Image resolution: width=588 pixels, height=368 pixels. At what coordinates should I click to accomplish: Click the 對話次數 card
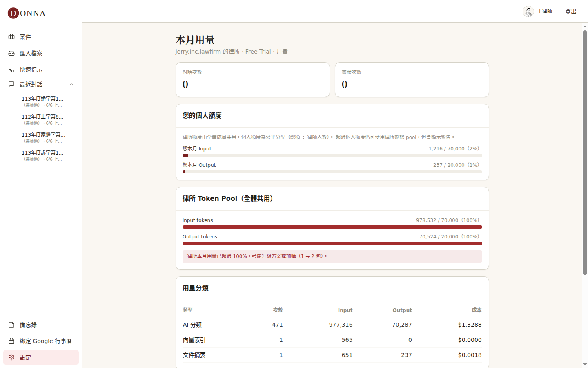point(253,80)
